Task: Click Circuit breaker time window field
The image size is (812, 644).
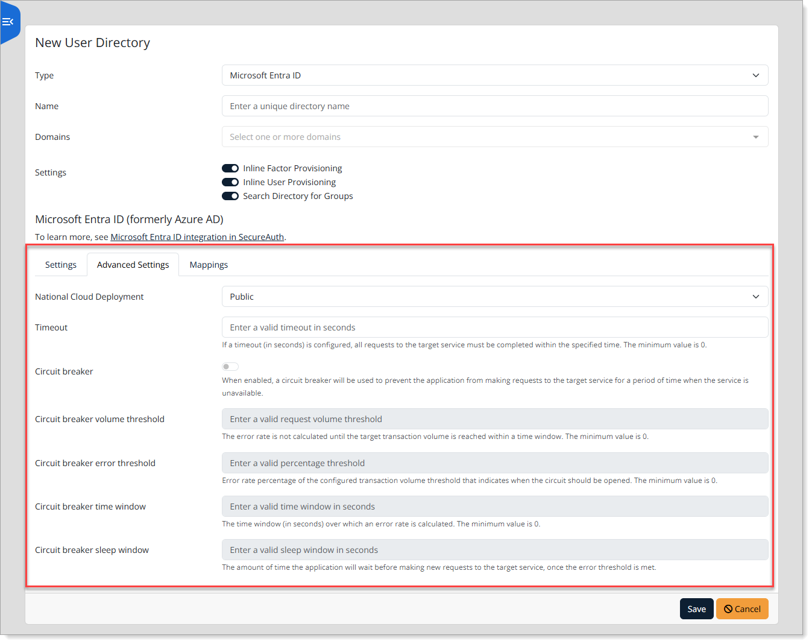Action: click(x=495, y=507)
